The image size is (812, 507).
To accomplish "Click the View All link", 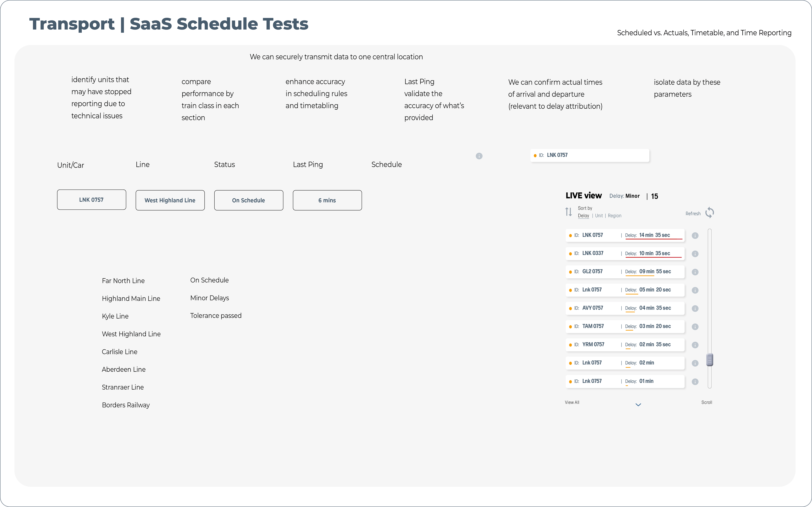I will point(572,402).
